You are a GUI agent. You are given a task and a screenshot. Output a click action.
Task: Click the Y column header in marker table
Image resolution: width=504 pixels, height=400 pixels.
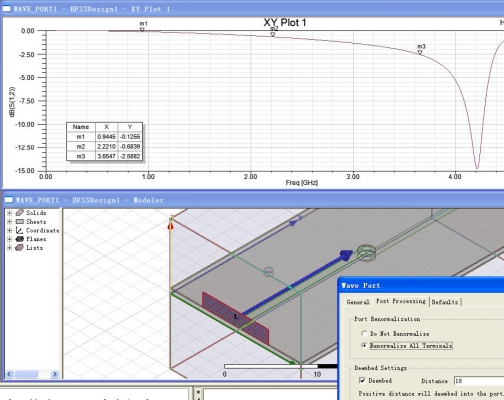click(130, 127)
